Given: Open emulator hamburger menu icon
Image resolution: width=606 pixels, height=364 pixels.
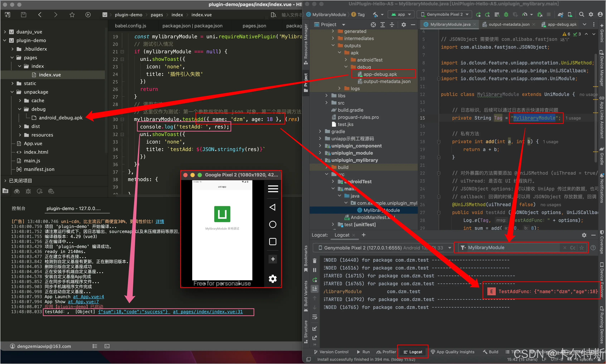Looking at the screenshot, I should [273, 189].
